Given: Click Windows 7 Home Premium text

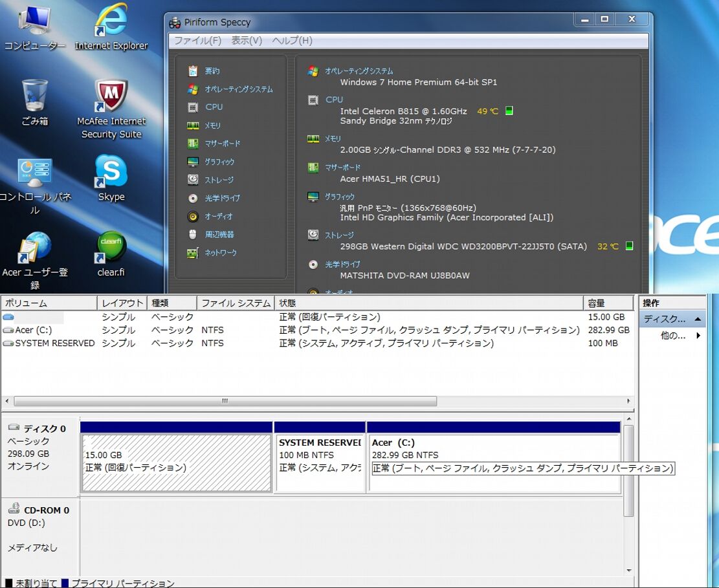Looking at the screenshot, I should (419, 82).
